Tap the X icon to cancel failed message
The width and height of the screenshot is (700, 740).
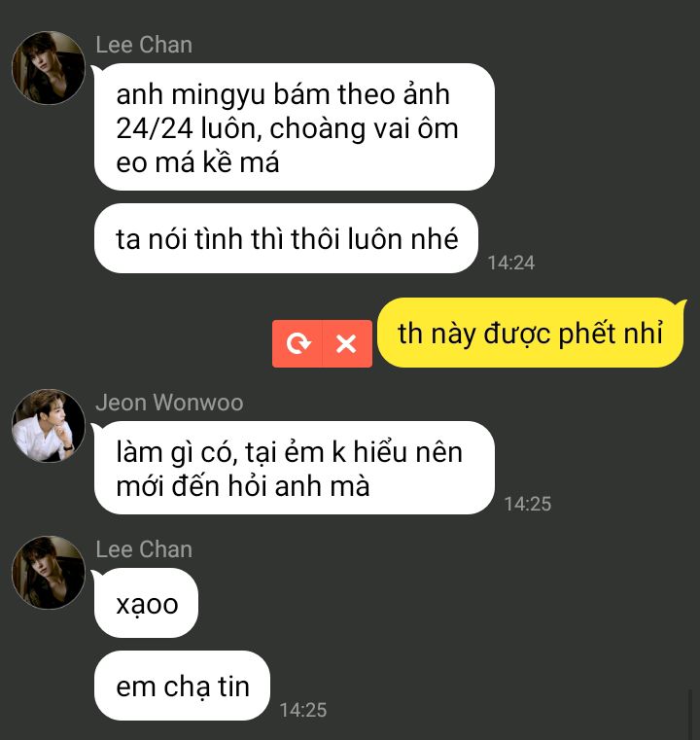[x=347, y=343]
